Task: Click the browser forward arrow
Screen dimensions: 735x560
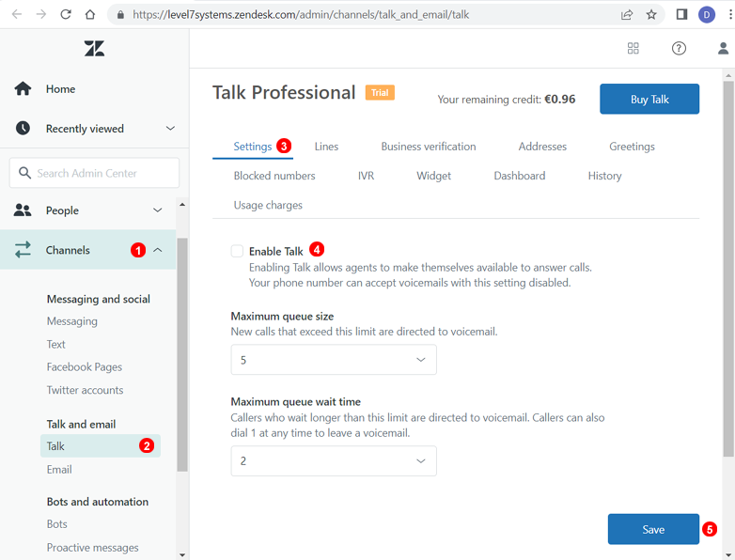Action: pyautogui.click(x=41, y=14)
